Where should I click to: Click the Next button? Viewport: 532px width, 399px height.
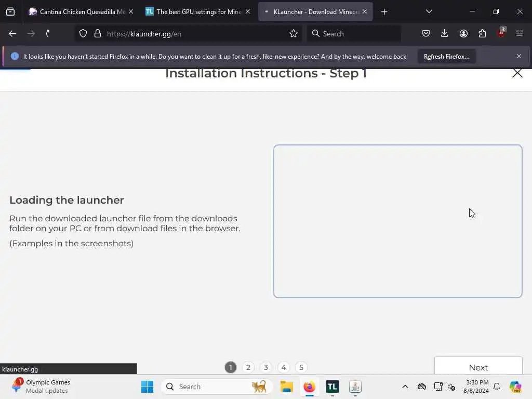[478, 366]
